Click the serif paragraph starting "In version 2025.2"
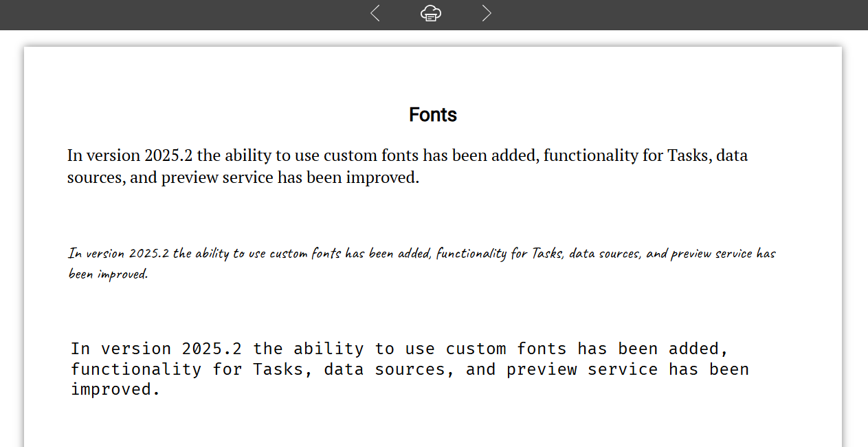The width and height of the screenshot is (868, 447). [408, 166]
